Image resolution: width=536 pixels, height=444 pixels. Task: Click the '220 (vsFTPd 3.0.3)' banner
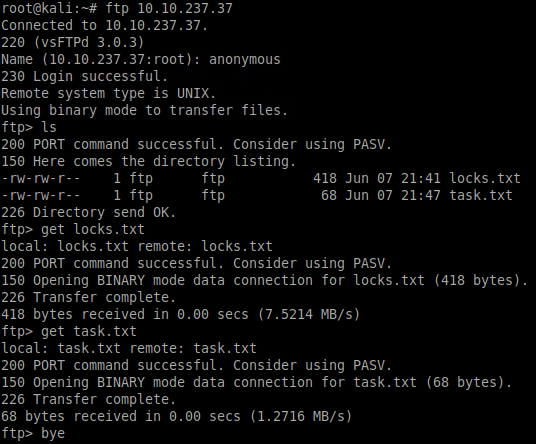(x=73, y=43)
